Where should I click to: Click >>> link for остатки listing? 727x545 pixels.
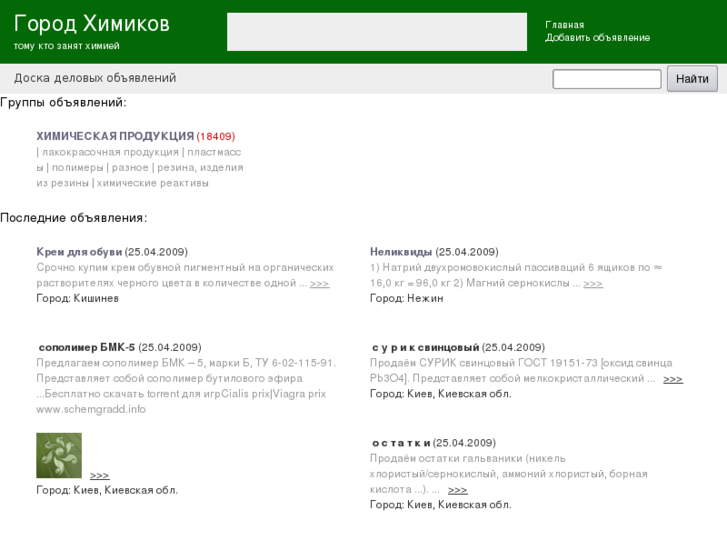coord(458,490)
